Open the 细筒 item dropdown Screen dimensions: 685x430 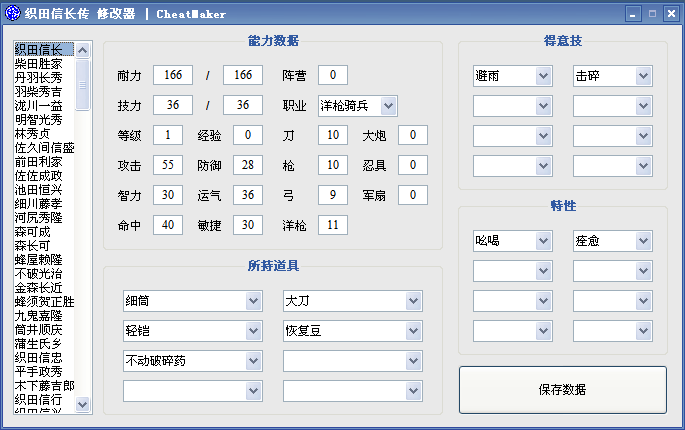tap(193, 301)
